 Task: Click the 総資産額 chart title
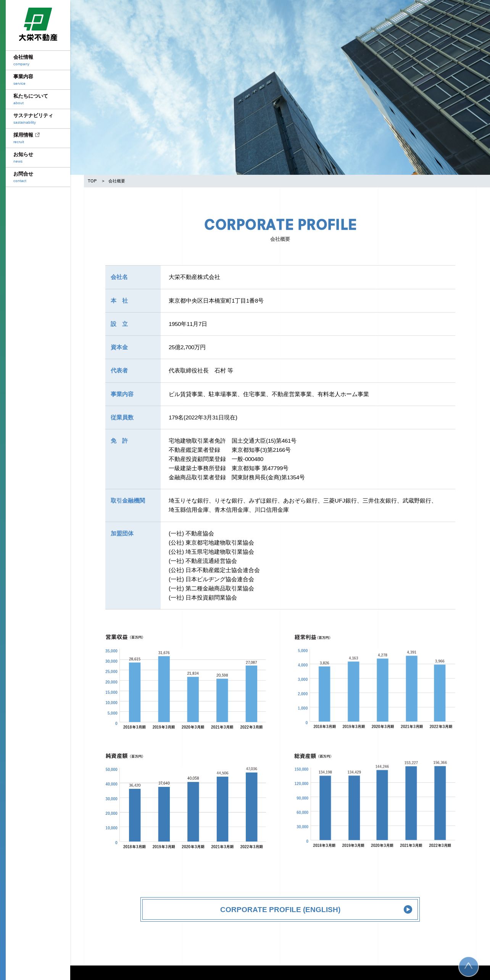coord(313,756)
